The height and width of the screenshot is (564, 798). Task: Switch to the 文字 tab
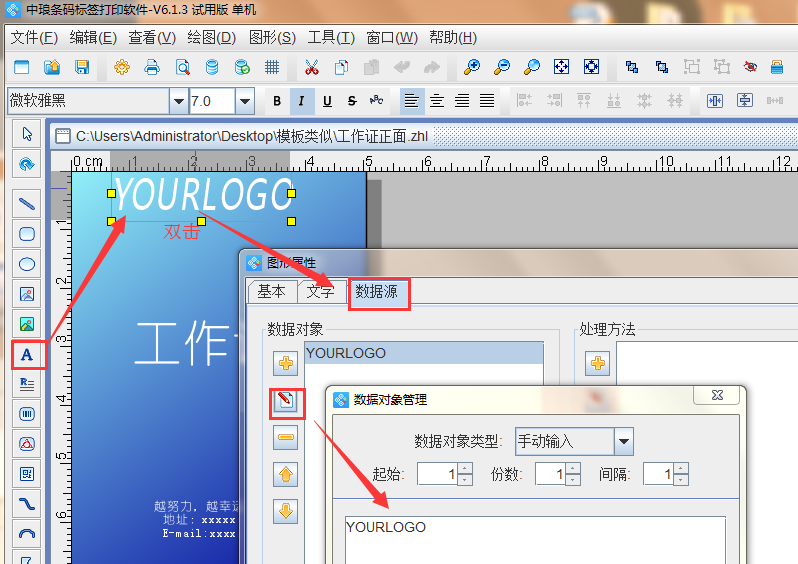tap(320, 291)
